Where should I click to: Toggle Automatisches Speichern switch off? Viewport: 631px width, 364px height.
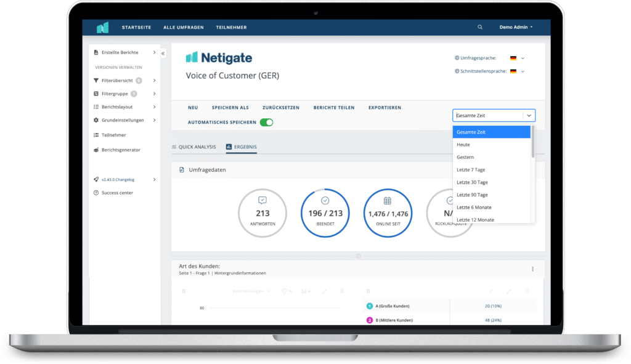tap(266, 123)
